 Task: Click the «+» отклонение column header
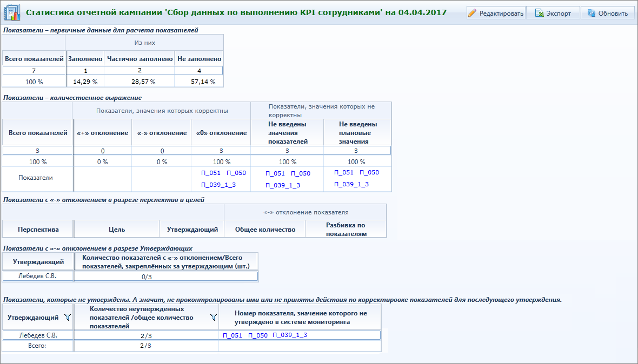[x=103, y=133]
